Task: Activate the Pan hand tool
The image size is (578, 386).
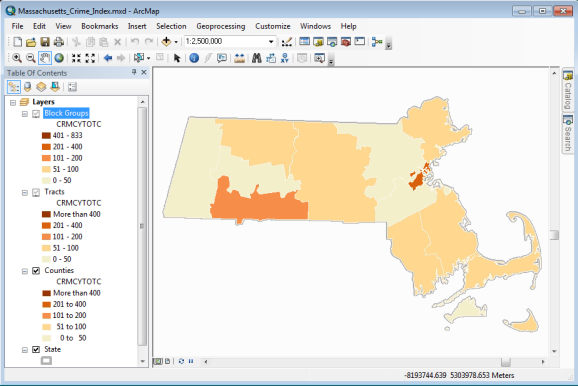Action: (45, 58)
